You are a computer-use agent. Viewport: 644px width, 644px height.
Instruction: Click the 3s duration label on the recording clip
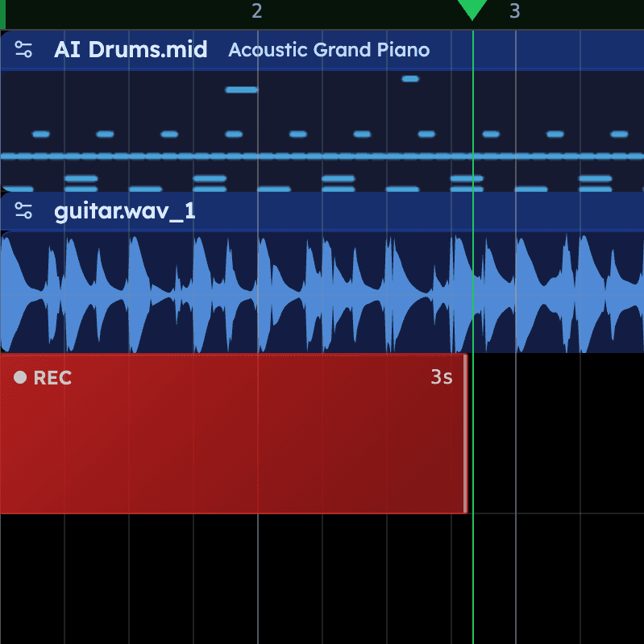tap(441, 377)
